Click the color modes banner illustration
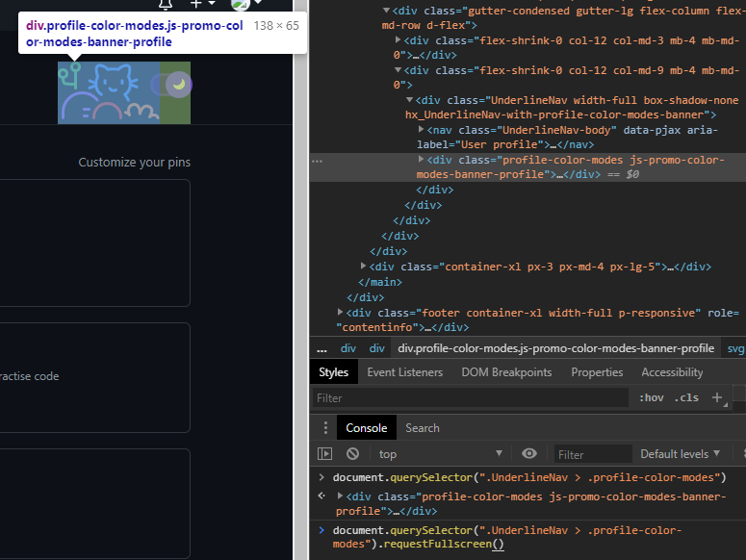746x560 pixels. pyautogui.click(x=109, y=92)
